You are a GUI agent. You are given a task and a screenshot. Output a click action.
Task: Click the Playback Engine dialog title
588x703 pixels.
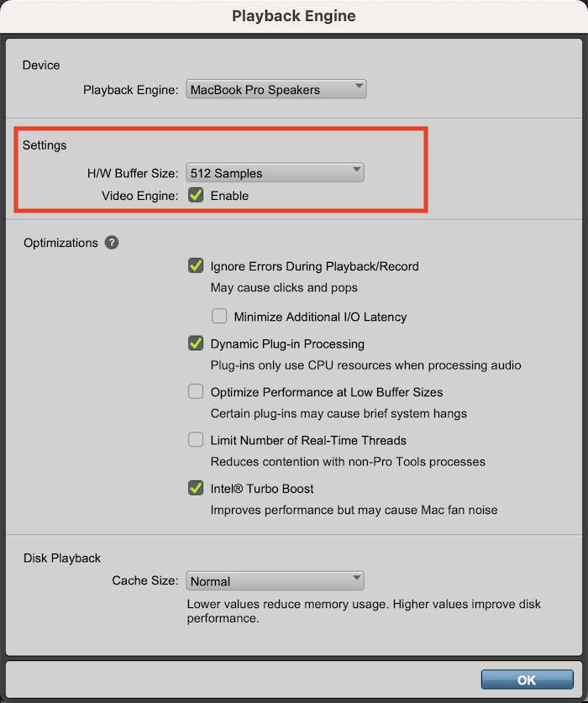coord(294,16)
